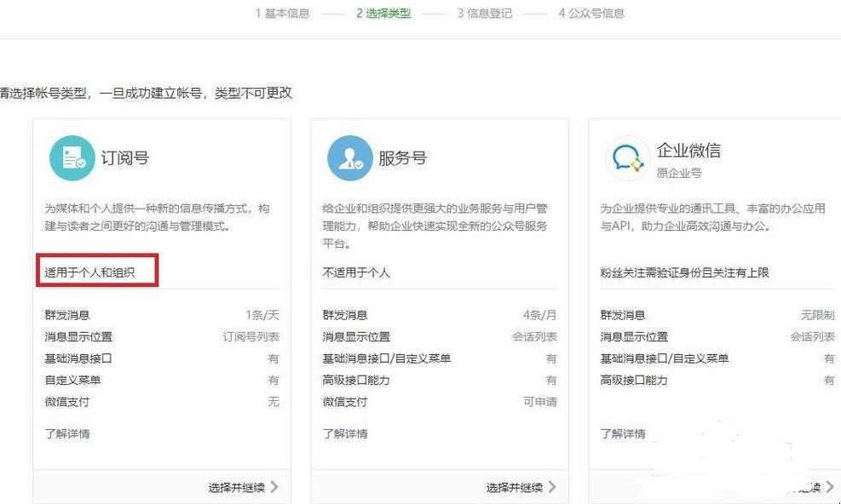Click 高级接口能力 label in 企业微信 card
Screen dimensions: 841x504
click(634, 381)
